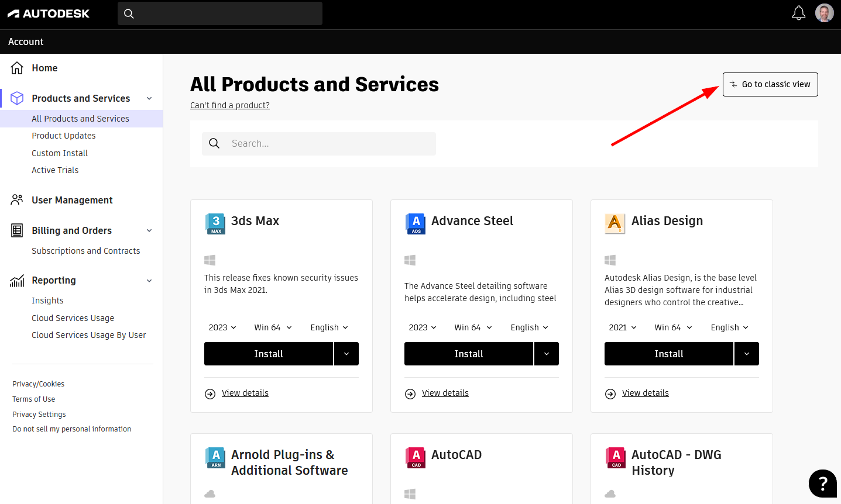Viewport: 841px width, 504px height.
Task: Open the Product Updates page
Action: 63,136
